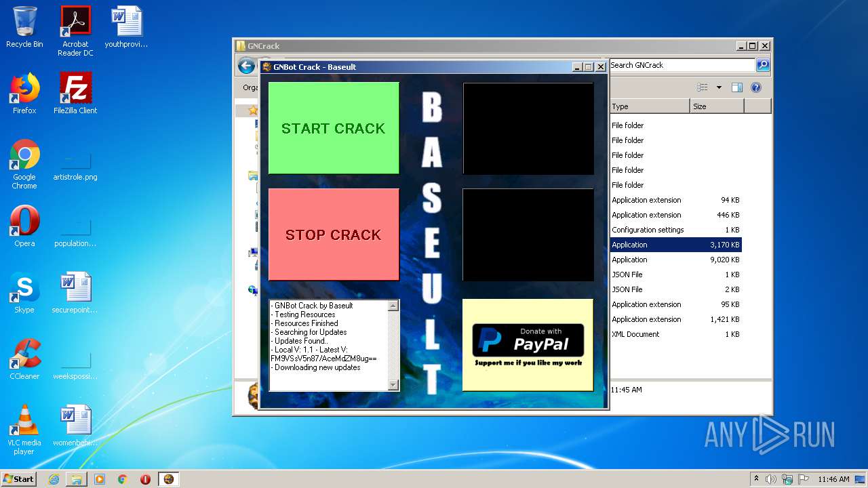Screen dimensions: 868x488
Task: Open Explorer help via the question mark
Action: (756, 87)
